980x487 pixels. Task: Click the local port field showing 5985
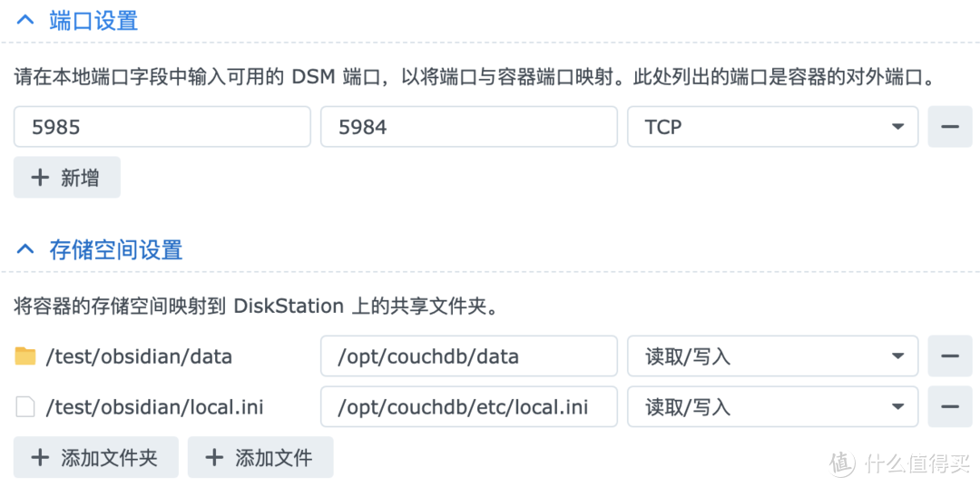pos(162,127)
